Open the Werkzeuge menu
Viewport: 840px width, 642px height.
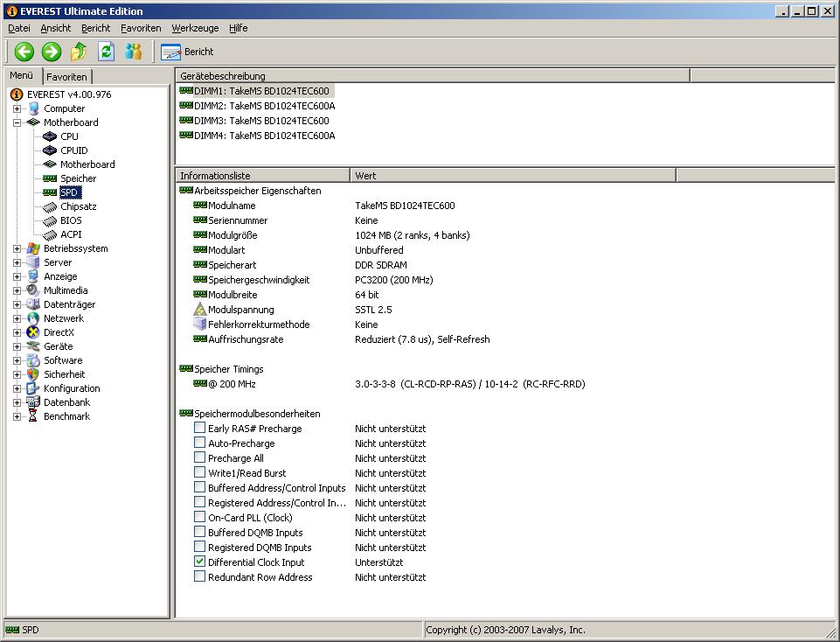click(195, 28)
